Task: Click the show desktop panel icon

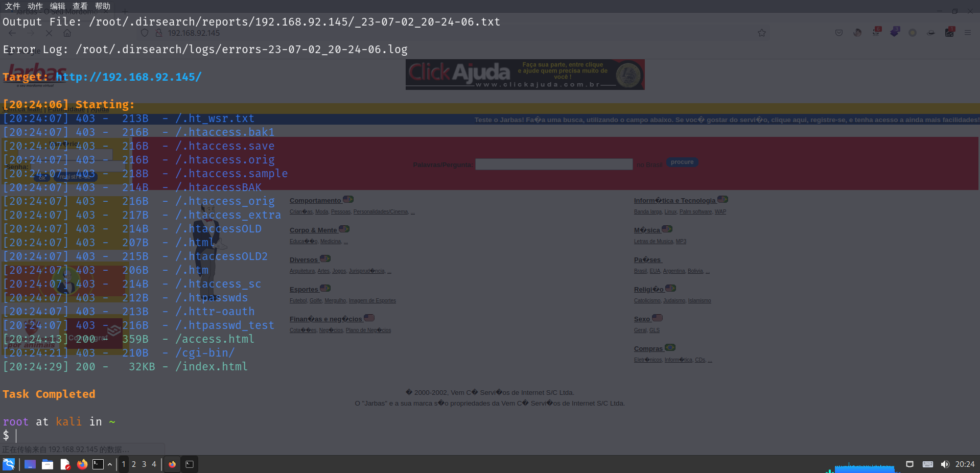Action: 30,464
